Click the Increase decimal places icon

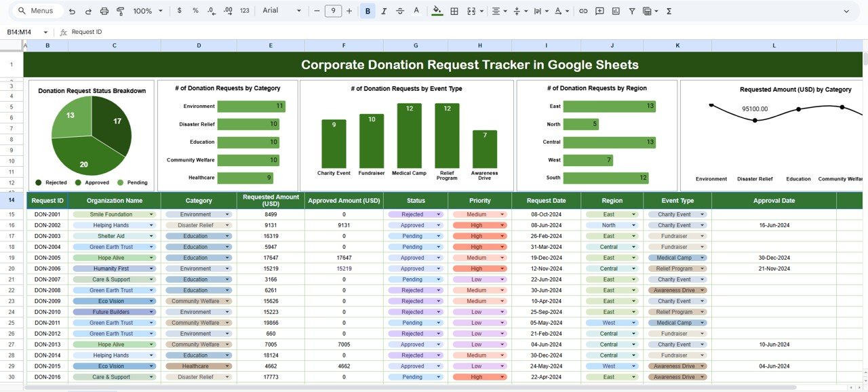[x=227, y=11]
